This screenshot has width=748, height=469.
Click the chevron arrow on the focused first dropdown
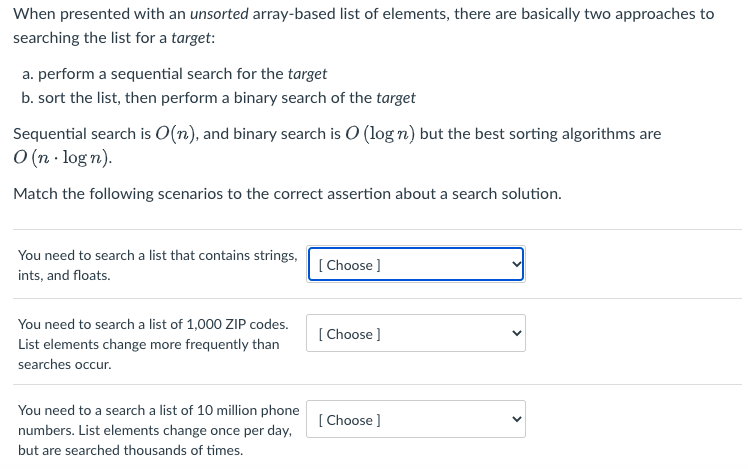tap(516, 264)
